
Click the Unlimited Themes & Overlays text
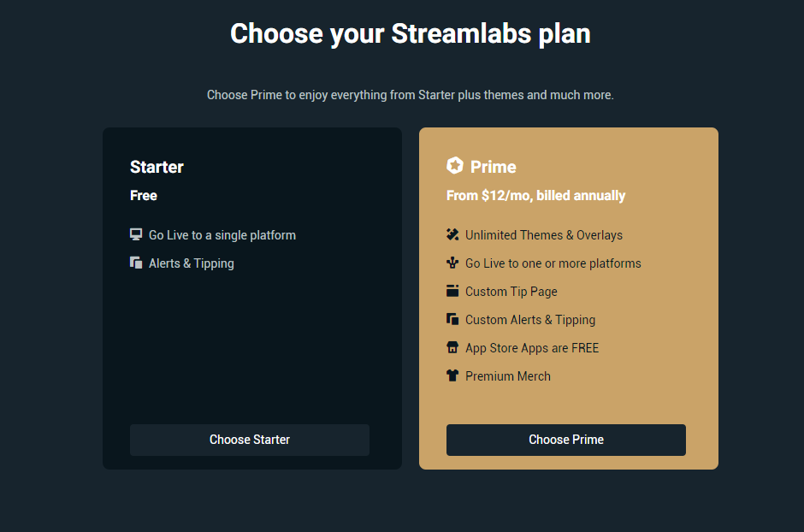544,235
